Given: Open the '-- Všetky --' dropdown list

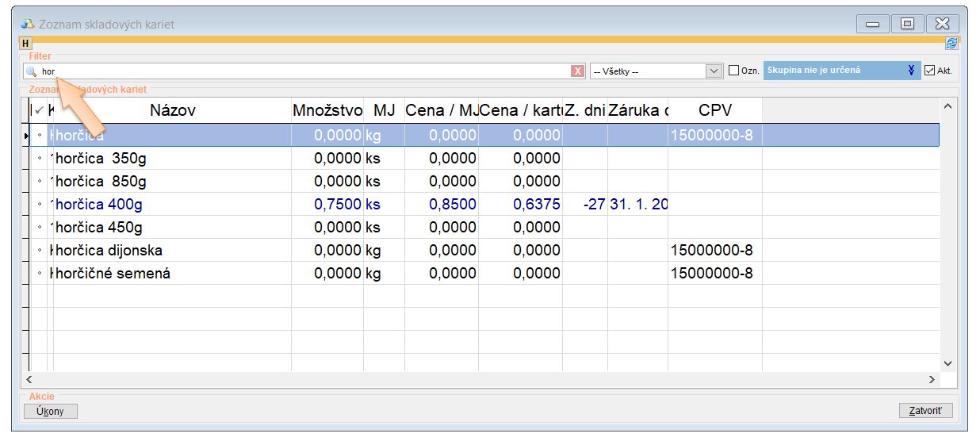Looking at the screenshot, I should (x=714, y=71).
